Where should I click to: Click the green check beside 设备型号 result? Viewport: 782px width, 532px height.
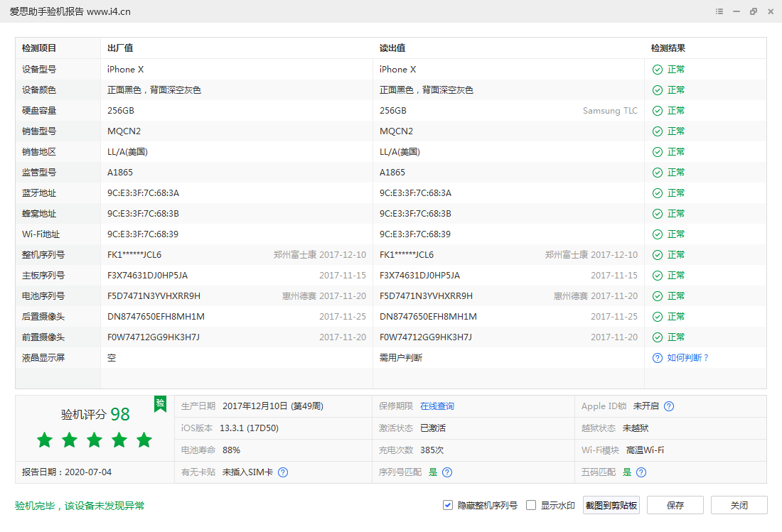pos(656,69)
